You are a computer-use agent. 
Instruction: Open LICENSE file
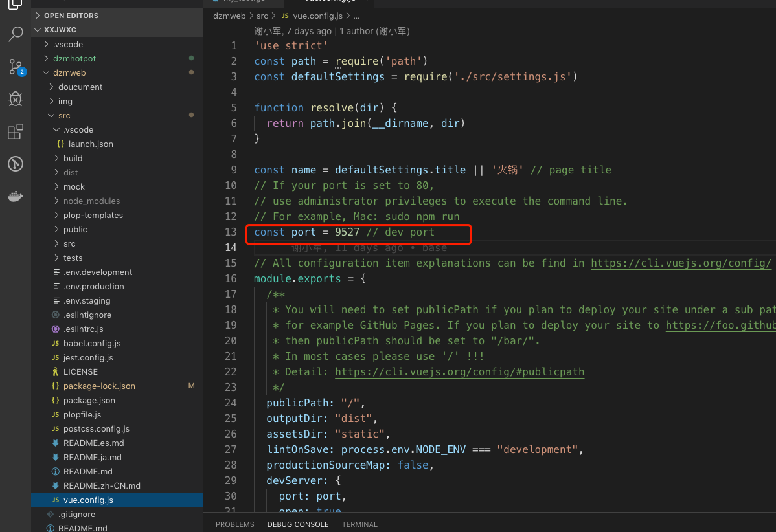pos(117,371)
